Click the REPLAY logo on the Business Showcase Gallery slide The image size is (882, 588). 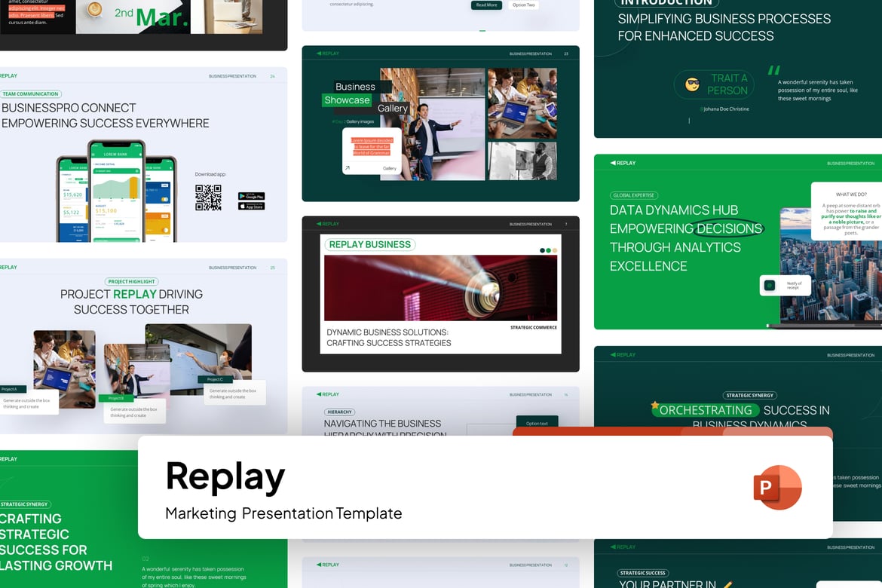(328, 54)
